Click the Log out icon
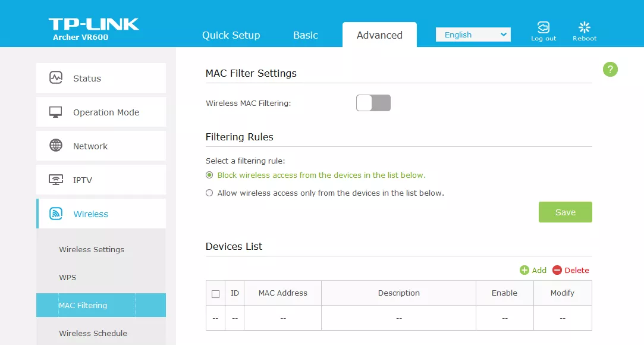The width and height of the screenshot is (644, 345). [543, 27]
